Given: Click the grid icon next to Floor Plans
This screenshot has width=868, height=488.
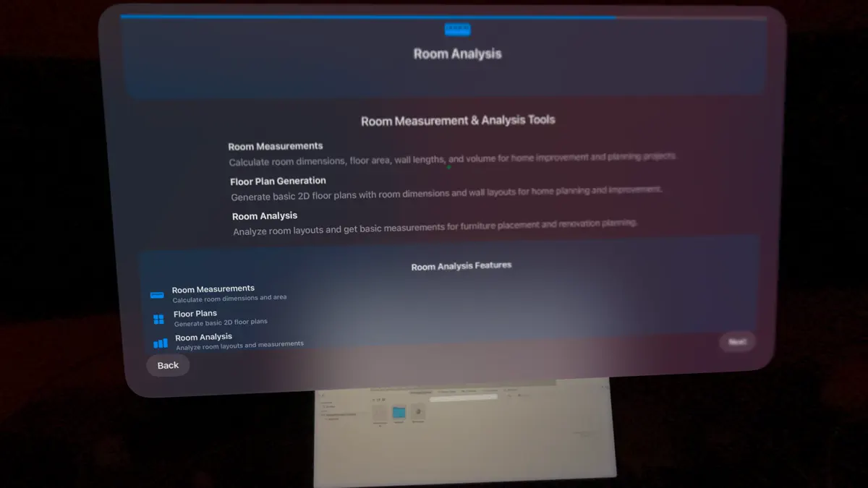Looking at the screenshot, I should tap(158, 320).
